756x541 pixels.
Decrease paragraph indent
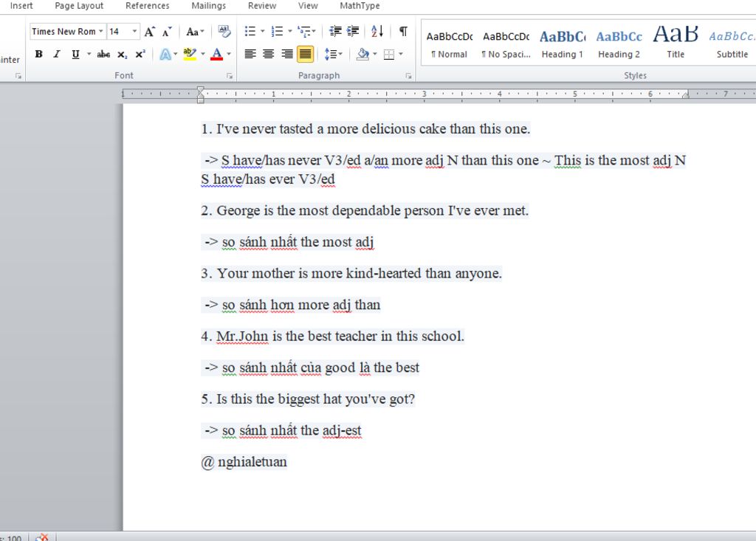335,32
